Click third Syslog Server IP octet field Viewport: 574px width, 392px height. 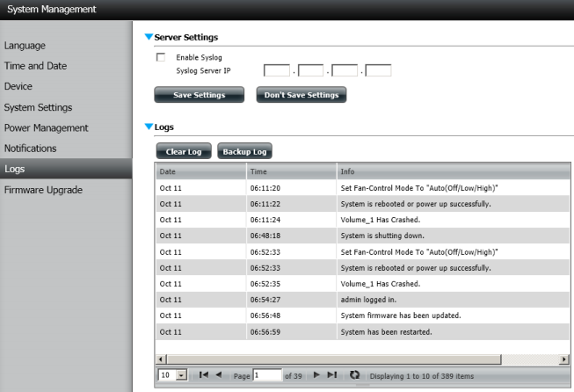345,70
